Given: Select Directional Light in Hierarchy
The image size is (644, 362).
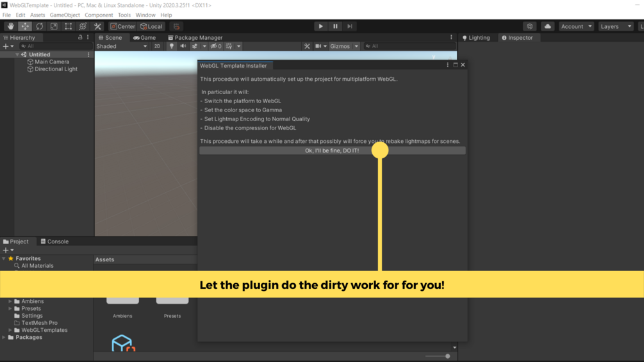Looking at the screenshot, I should click(56, 69).
